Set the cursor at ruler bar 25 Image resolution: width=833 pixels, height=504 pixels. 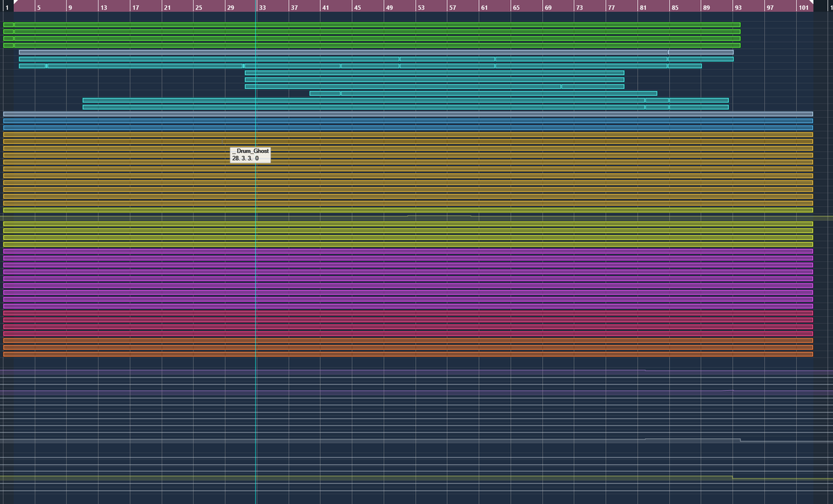pos(199,8)
